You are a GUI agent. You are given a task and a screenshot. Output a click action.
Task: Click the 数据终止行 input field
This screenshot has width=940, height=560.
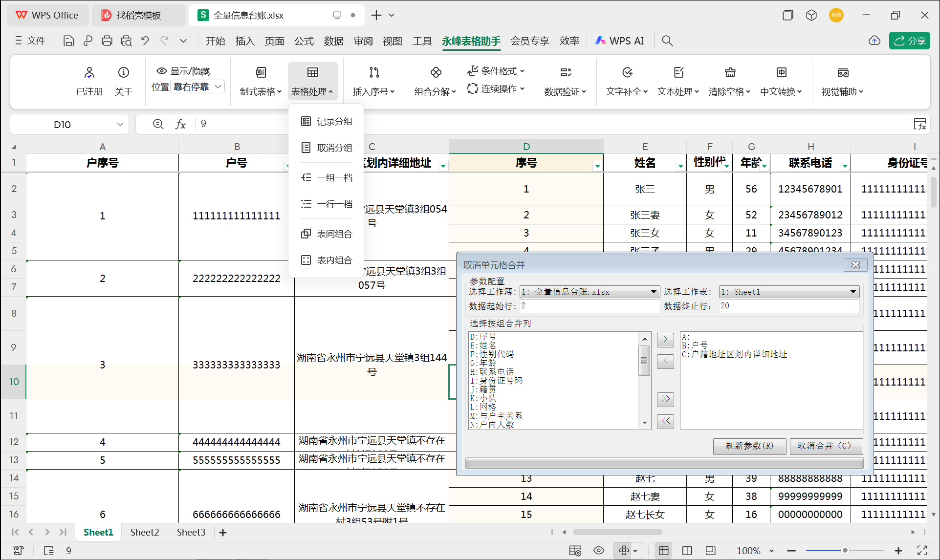788,306
